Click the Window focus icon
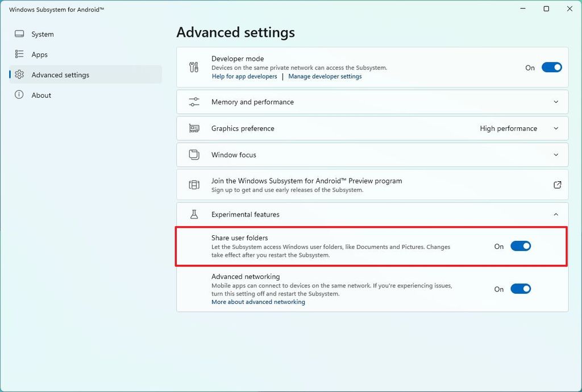This screenshot has width=582, height=392. (x=194, y=155)
